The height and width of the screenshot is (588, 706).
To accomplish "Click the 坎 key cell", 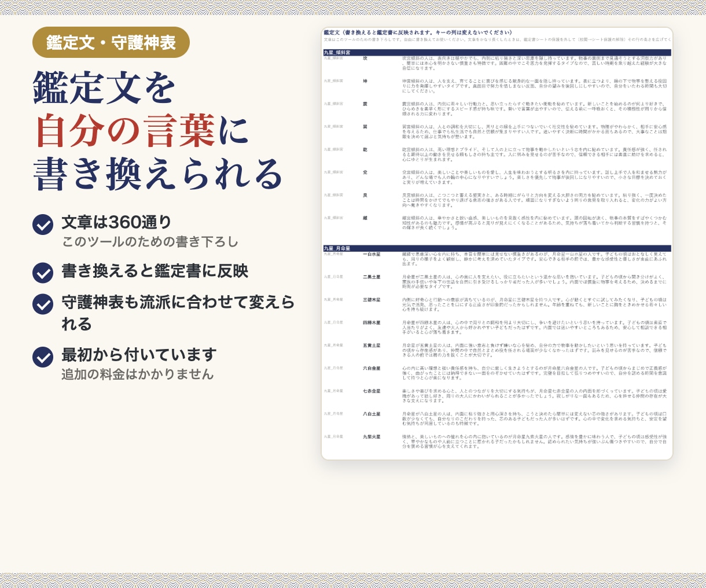I will [x=365, y=58].
